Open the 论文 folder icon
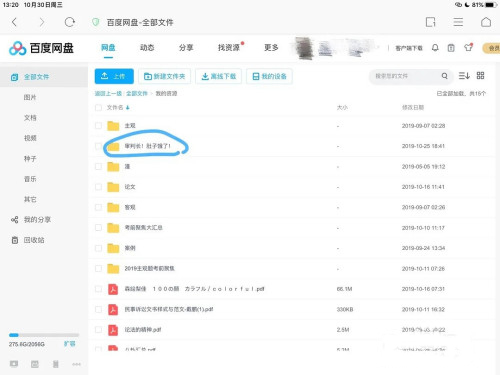Image resolution: width=500 pixels, height=375 pixels. pyautogui.click(x=113, y=187)
